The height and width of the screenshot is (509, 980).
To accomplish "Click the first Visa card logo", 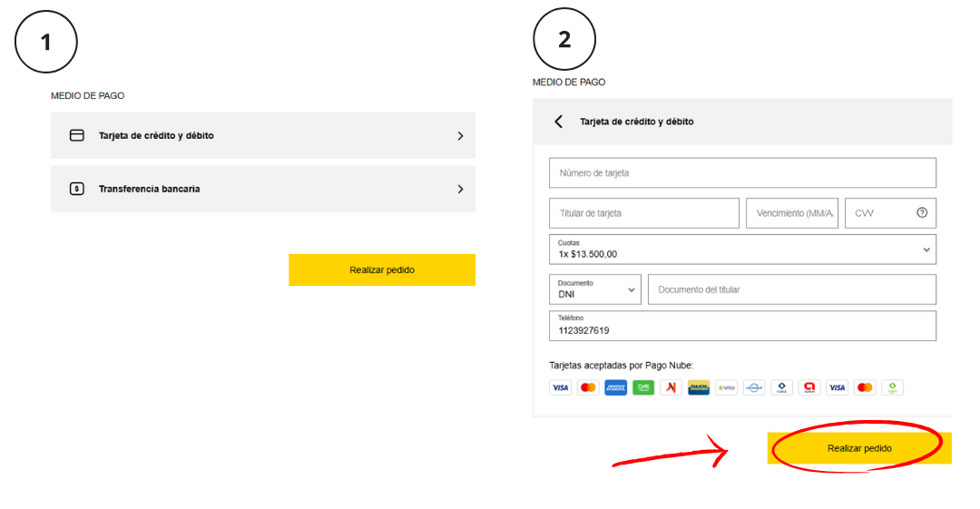I will click(x=561, y=387).
